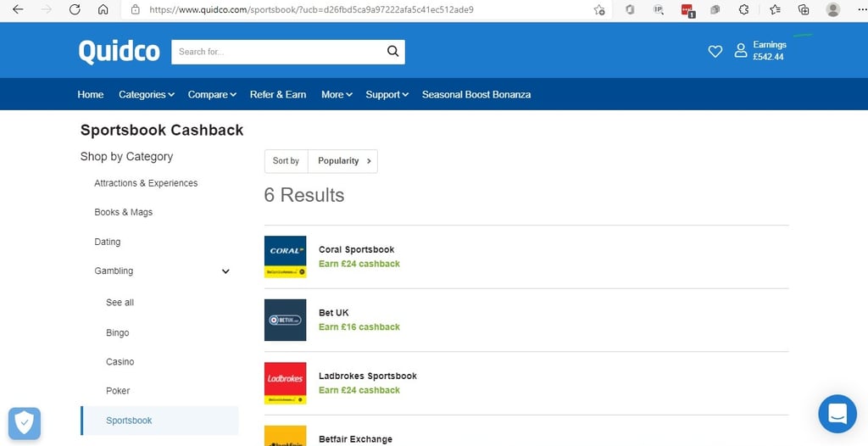Click the Quidco logo

(119, 52)
